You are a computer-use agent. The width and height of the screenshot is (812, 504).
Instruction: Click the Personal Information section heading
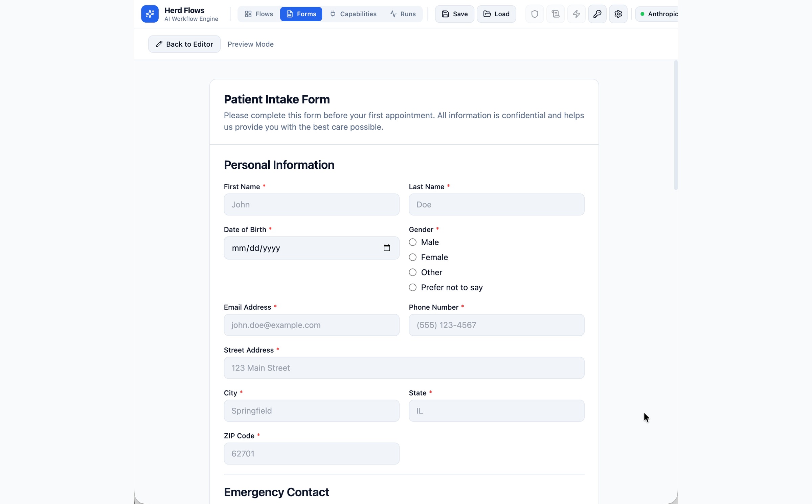click(x=279, y=165)
